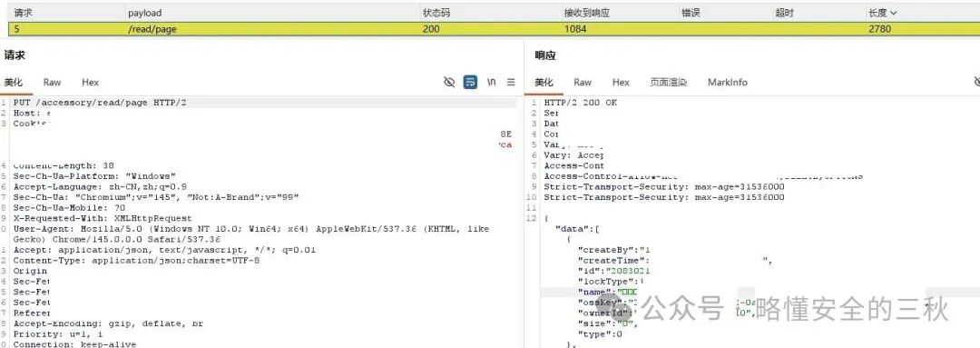Viewport: 980px width, 348px height.
Task: Open the 页面渲染 response tab
Action: [668, 82]
